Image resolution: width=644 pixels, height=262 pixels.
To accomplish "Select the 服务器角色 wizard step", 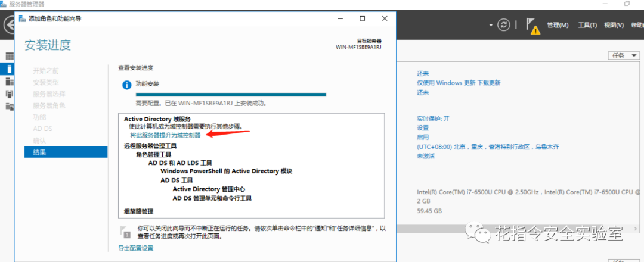I will tap(49, 105).
